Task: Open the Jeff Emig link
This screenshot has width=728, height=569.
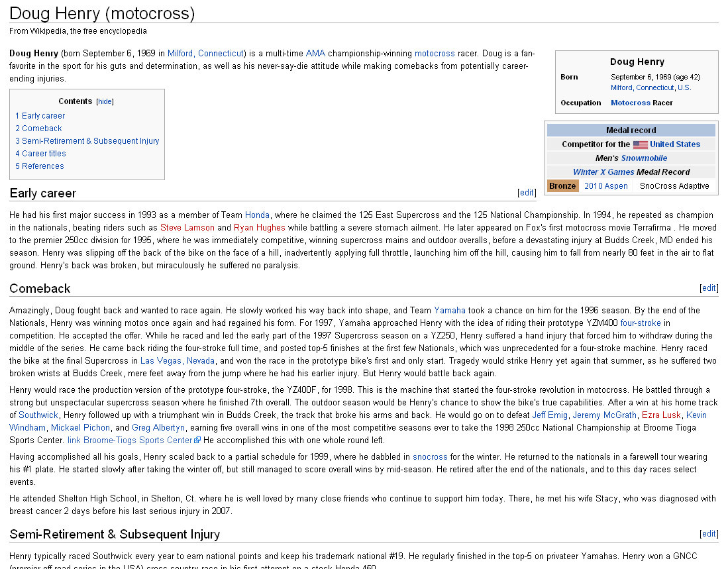Action: [x=550, y=415]
